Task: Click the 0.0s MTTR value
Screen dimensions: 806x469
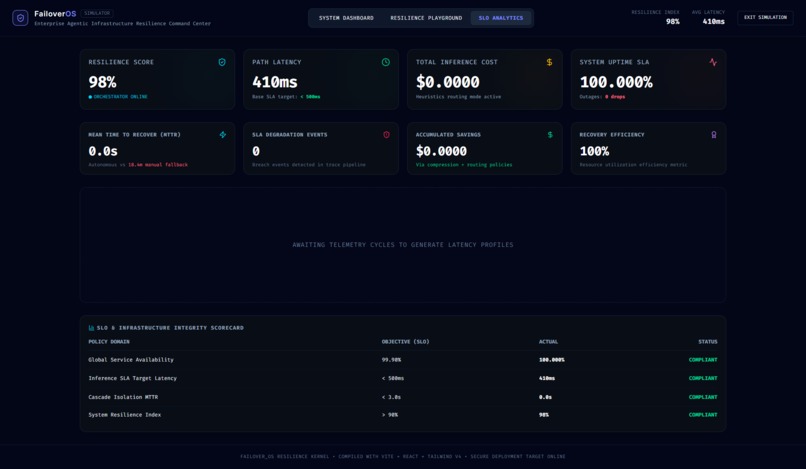Action: pyautogui.click(x=103, y=151)
